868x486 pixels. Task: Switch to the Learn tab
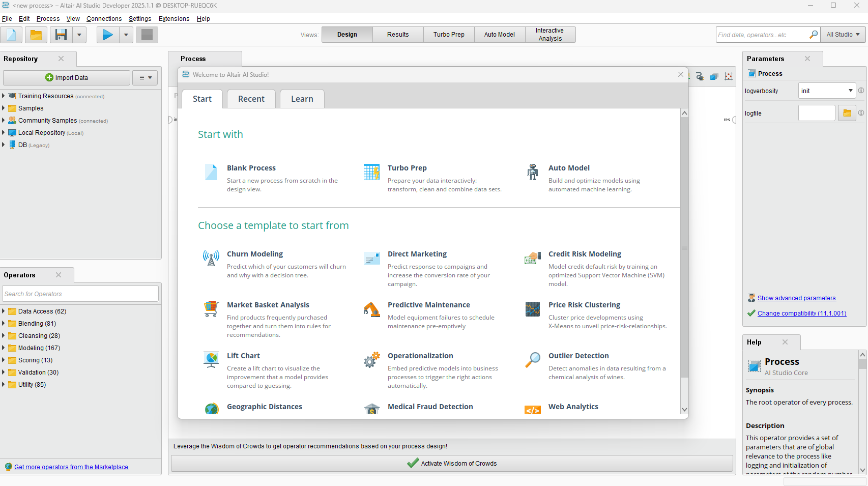point(302,99)
